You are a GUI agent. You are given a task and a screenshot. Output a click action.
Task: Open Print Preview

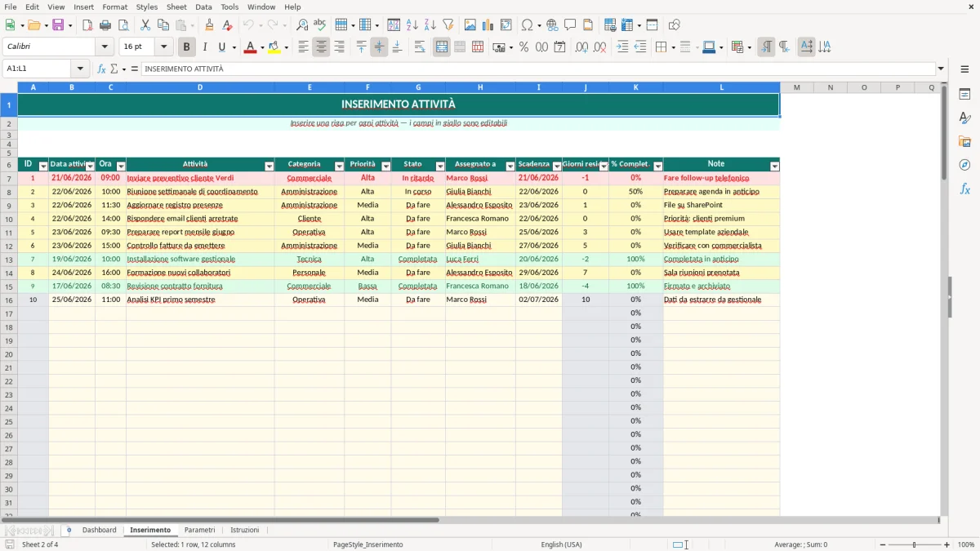point(123,25)
